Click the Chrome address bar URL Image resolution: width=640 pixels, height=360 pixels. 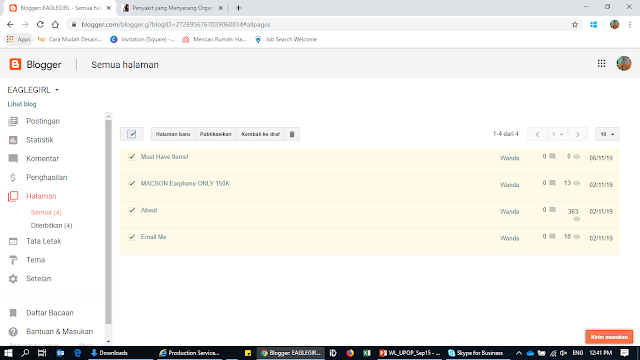(x=176, y=24)
